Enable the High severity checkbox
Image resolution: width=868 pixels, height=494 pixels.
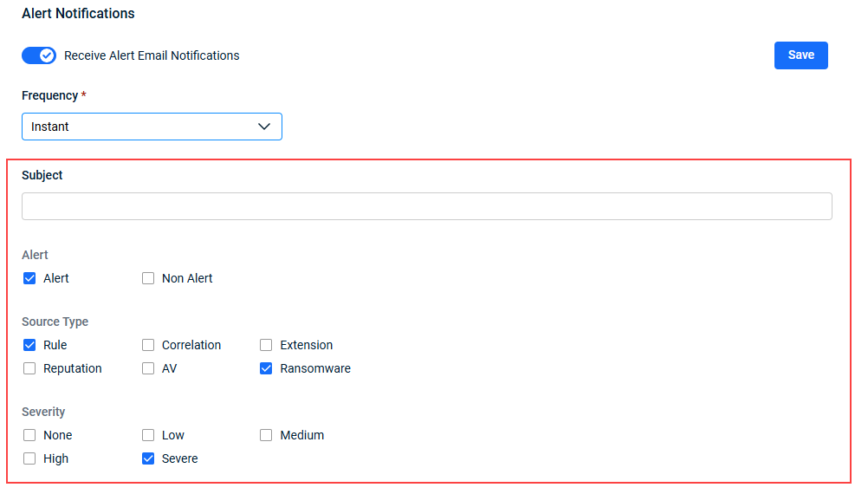(29, 458)
